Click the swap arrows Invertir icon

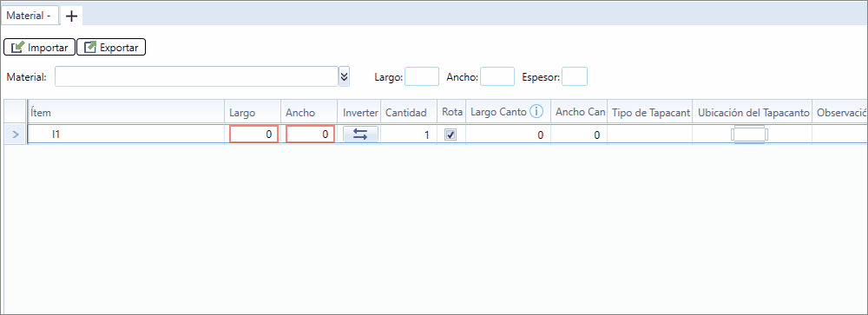pos(360,134)
